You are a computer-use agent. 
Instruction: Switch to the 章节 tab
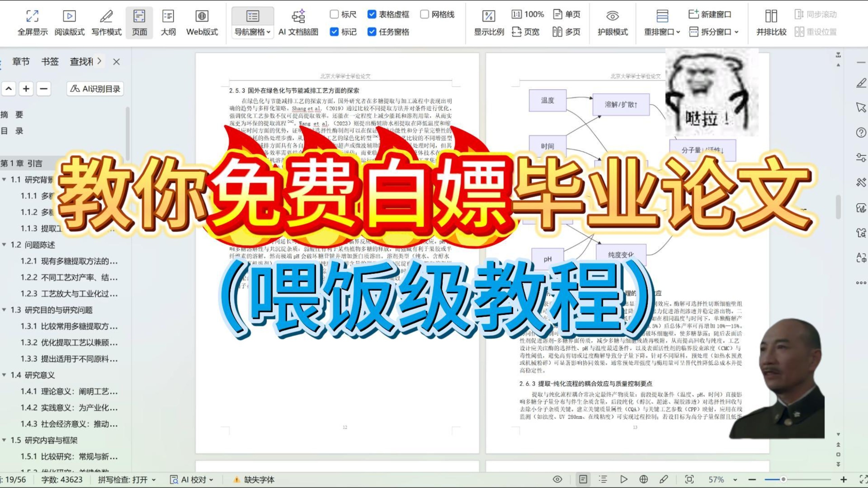(21, 62)
